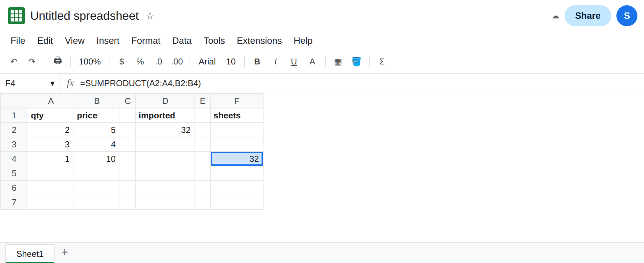The width and height of the screenshot is (644, 263).
Task: Select column C header
Action: (x=128, y=101)
